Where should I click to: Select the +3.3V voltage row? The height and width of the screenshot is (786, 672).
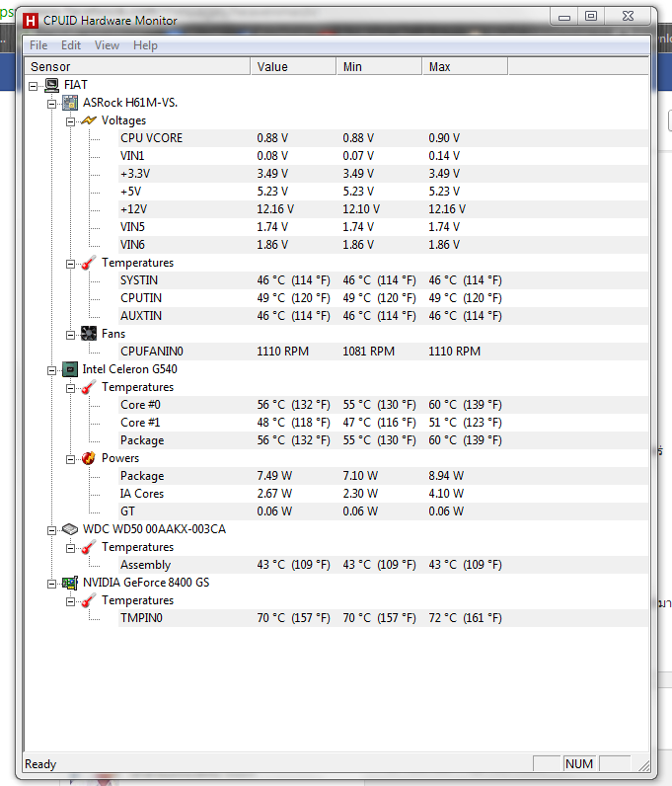pyautogui.click(x=383, y=174)
